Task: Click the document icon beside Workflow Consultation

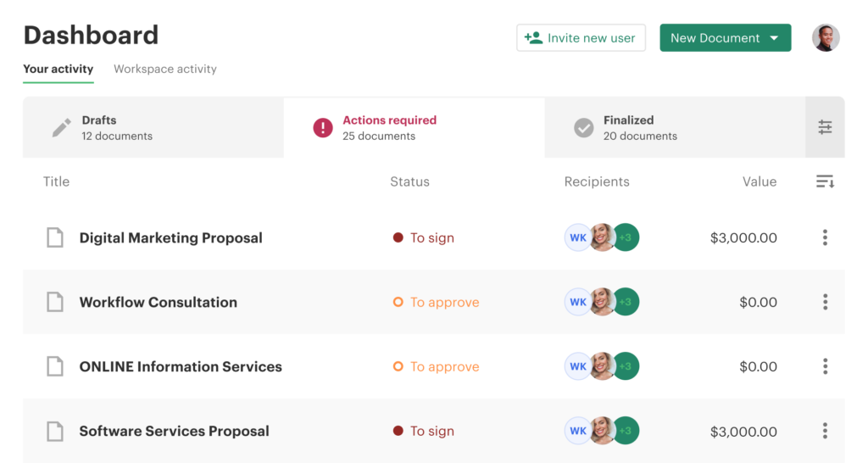Action: pyautogui.click(x=55, y=303)
